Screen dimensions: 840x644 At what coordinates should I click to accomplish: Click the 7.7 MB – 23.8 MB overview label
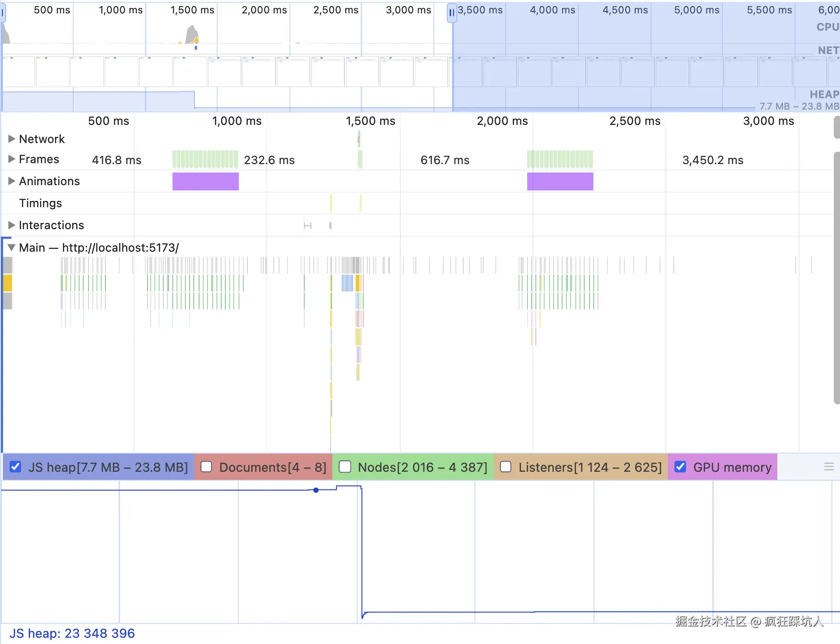tap(799, 106)
